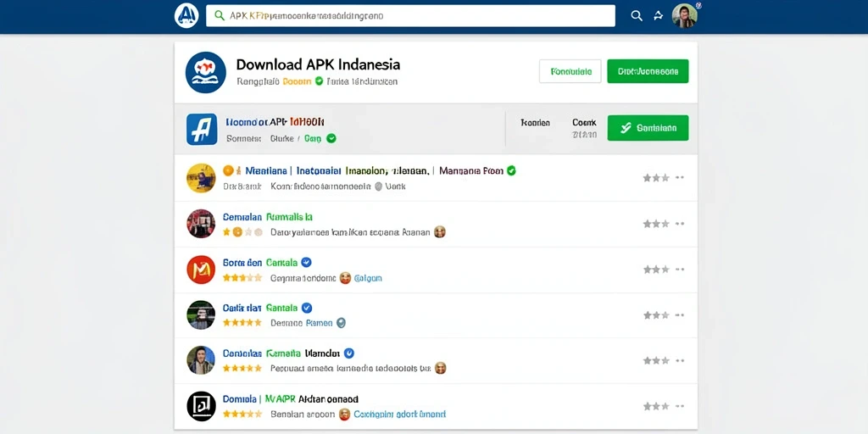
Task: Click the yellow five-star rating in the 'Pamen' row
Action: [x=242, y=322]
